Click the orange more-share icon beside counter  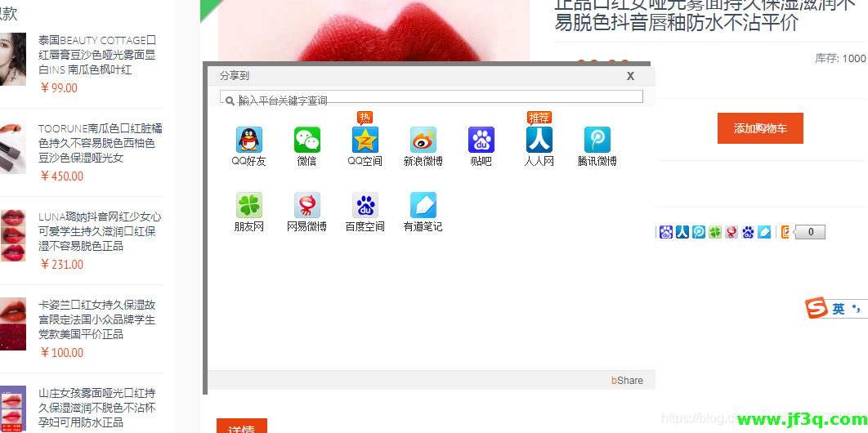[x=785, y=232]
